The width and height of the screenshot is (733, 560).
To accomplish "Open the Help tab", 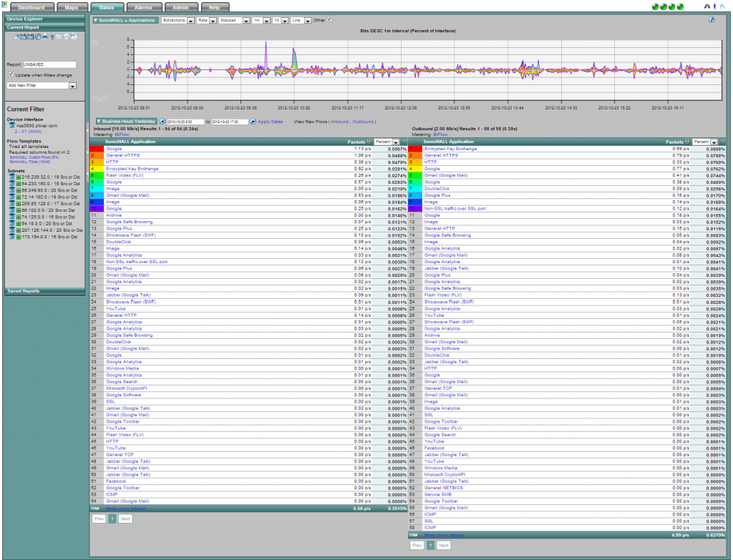I will (214, 7).
